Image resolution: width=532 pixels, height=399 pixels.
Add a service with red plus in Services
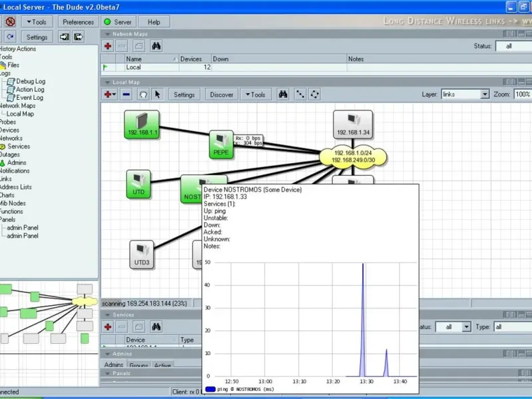tap(108, 327)
